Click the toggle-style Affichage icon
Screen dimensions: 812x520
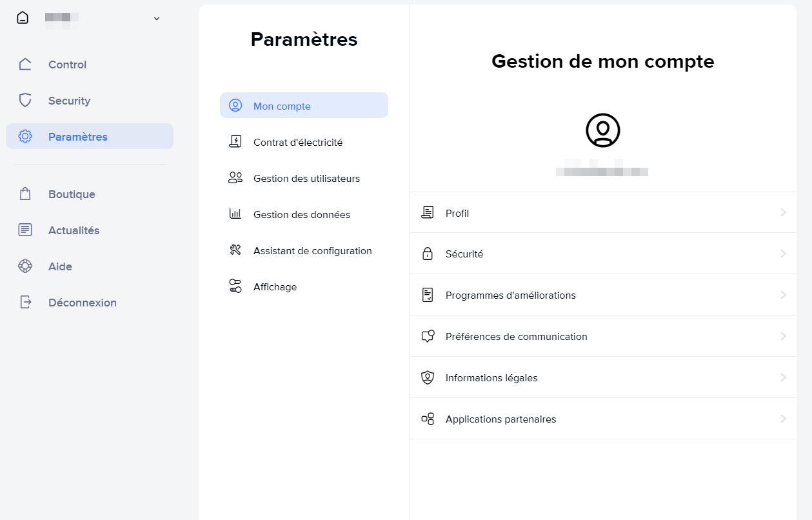pos(235,286)
